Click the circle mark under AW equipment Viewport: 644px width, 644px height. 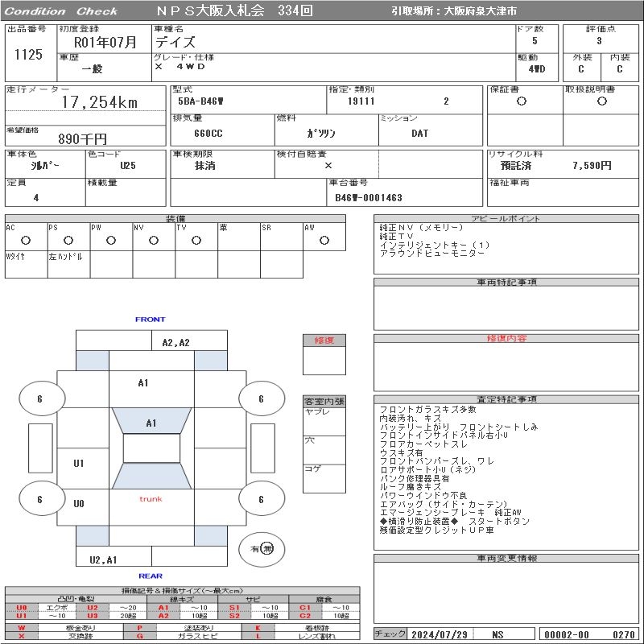click(324, 240)
